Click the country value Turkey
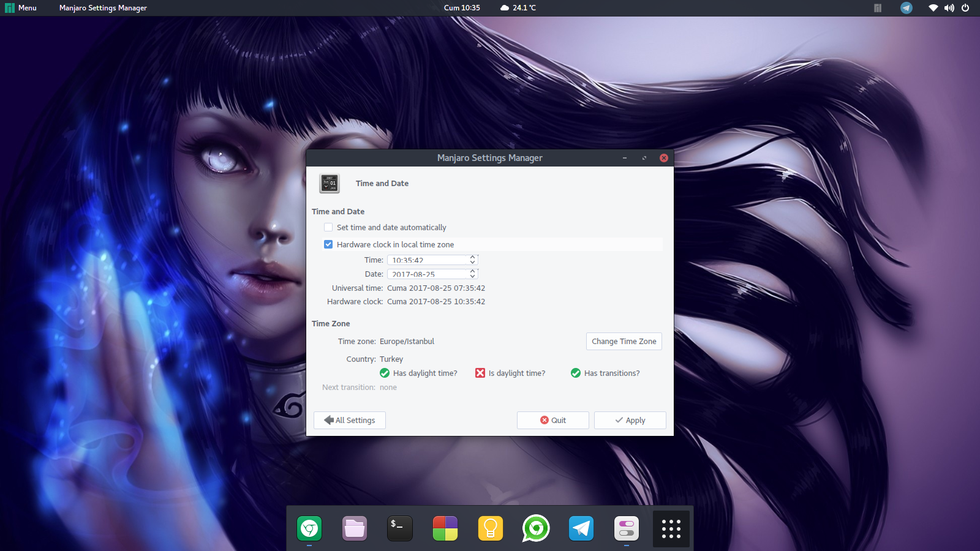This screenshot has height=551, width=980. [x=391, y=359]
